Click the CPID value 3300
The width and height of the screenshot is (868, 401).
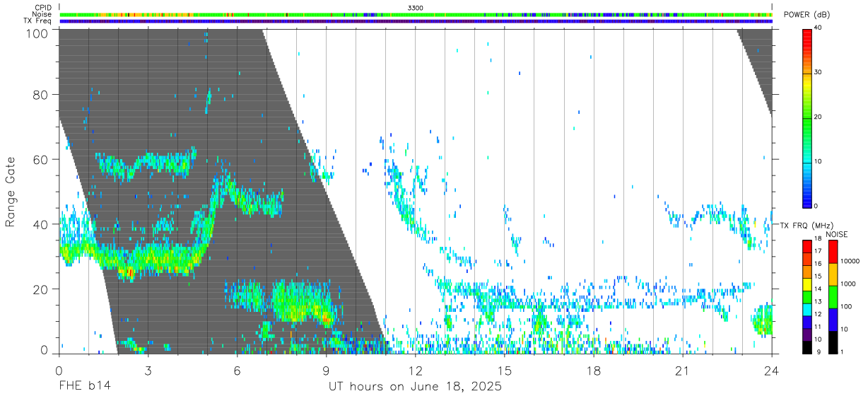click(x=416, y=8)
